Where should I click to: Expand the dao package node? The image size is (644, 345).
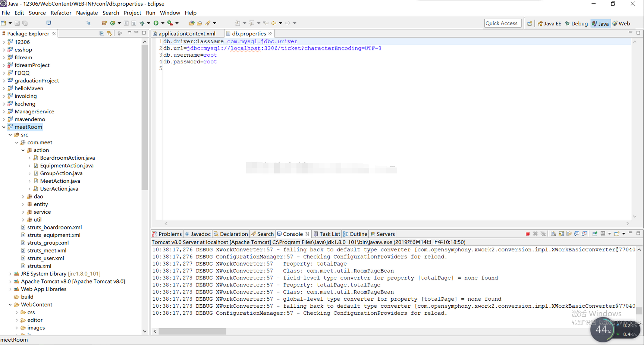tap(23, 197)
